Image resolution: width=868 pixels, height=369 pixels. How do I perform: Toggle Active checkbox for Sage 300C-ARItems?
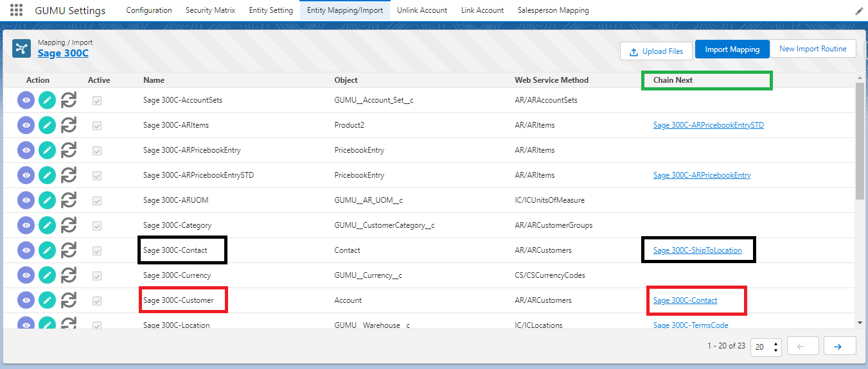[x=97, y=126]
